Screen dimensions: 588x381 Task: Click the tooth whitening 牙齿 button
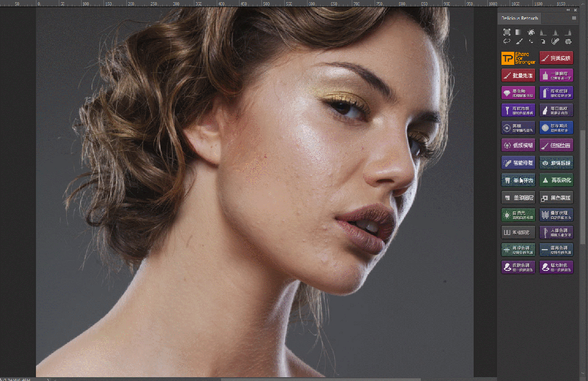(518, 180)
